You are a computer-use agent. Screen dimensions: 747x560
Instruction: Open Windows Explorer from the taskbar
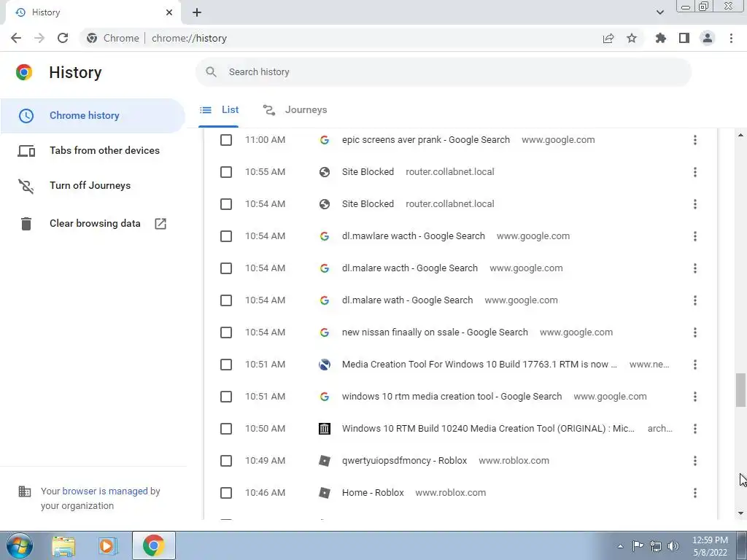63,545
